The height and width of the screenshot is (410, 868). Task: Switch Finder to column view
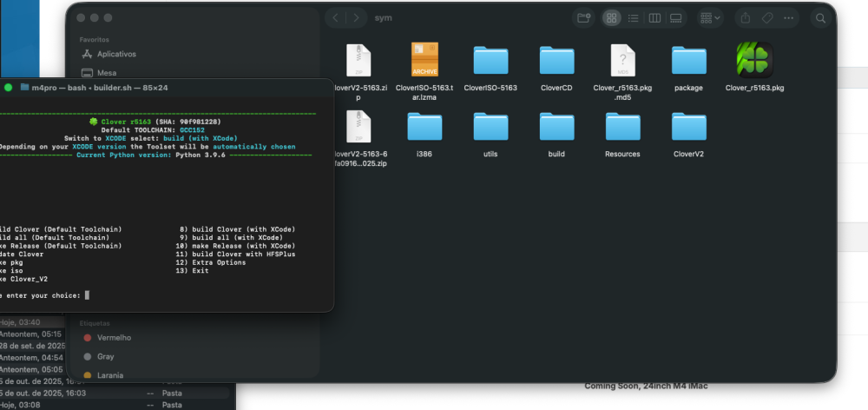(654, 17)
